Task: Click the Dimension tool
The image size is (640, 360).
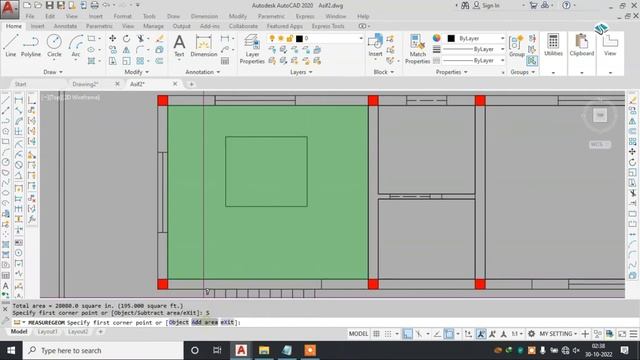Action: (x=204, y=45)
